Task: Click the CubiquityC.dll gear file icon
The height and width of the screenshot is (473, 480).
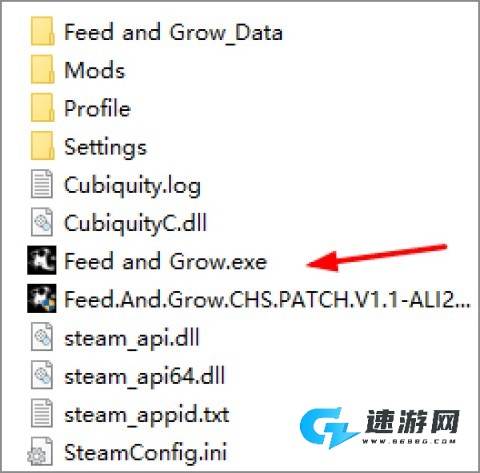Action: 42,222
